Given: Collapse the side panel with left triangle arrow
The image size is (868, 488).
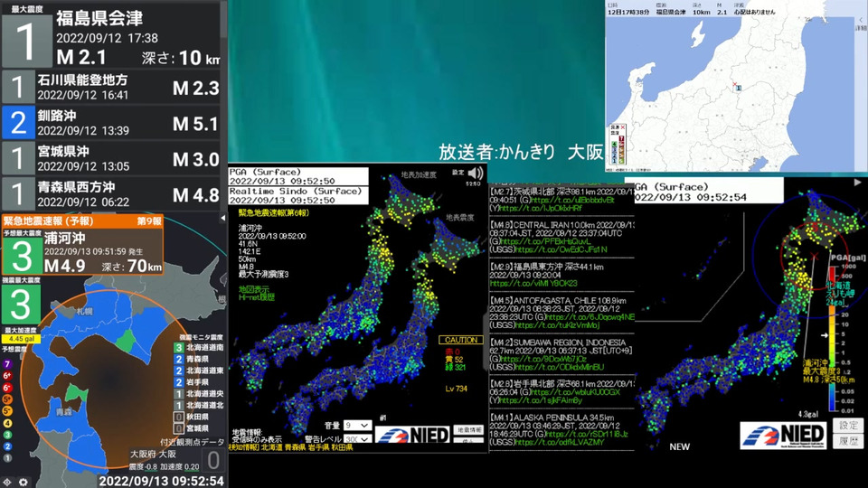Looking at the screenshot, I should click(222, 218).
